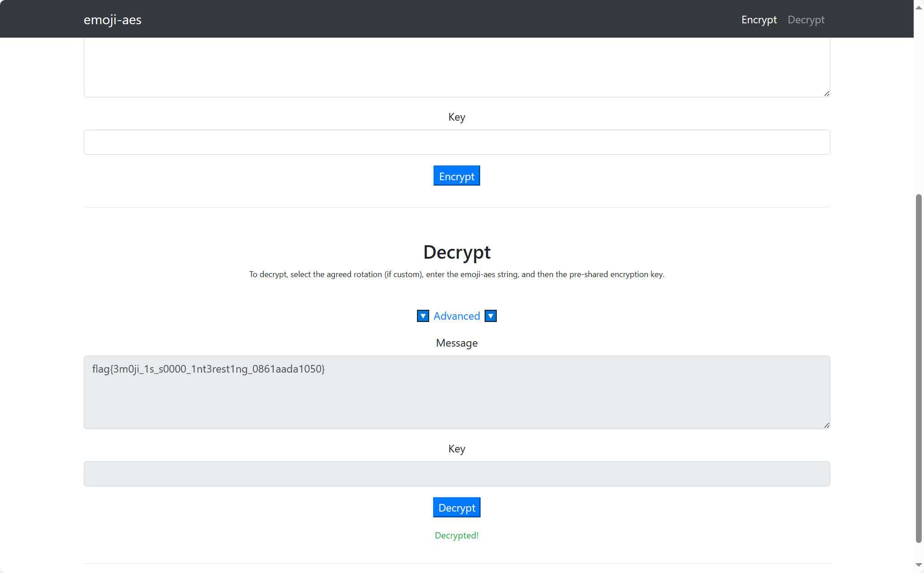Focus the Decrypt section Key input field
Screen dimensions: 924x573
[456, 474]
